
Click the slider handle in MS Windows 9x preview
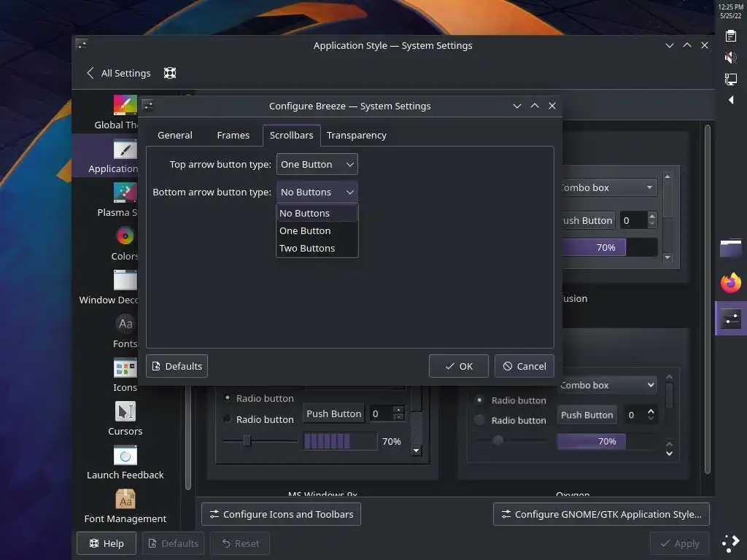pyautogui.click(x=247, y=441)
